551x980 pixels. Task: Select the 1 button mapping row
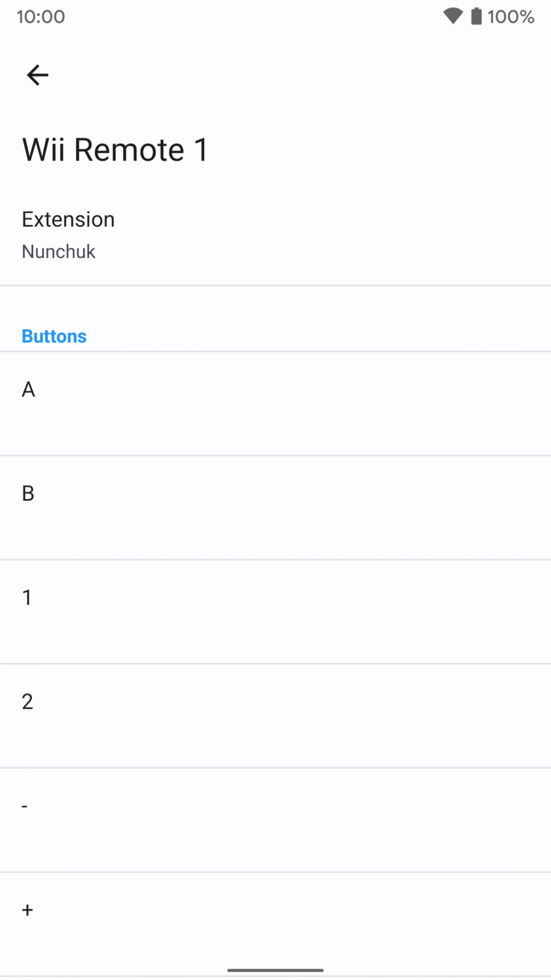[x=275, y=611]
